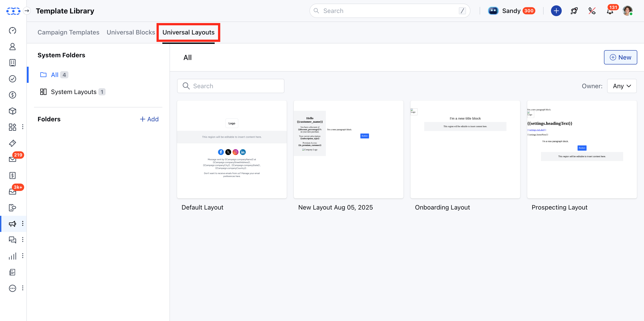Screen dimensions: 644x321
Task: Click the phone call icon in header
Action: point(592,11)
